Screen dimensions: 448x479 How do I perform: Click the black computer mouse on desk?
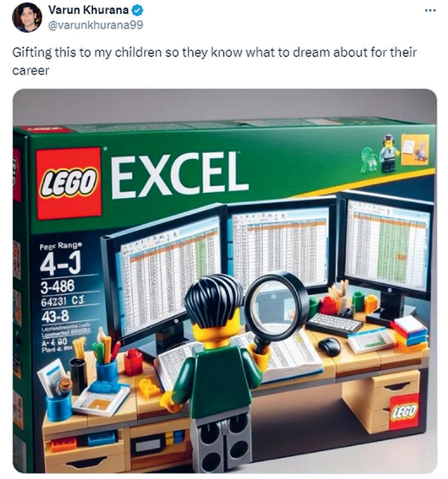coord(329,347)
